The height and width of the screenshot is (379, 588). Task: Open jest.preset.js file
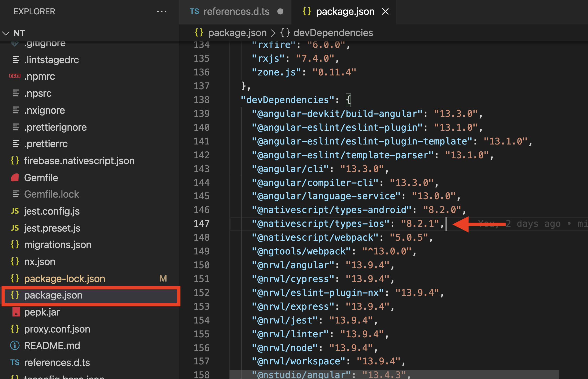tap(52, 228)
